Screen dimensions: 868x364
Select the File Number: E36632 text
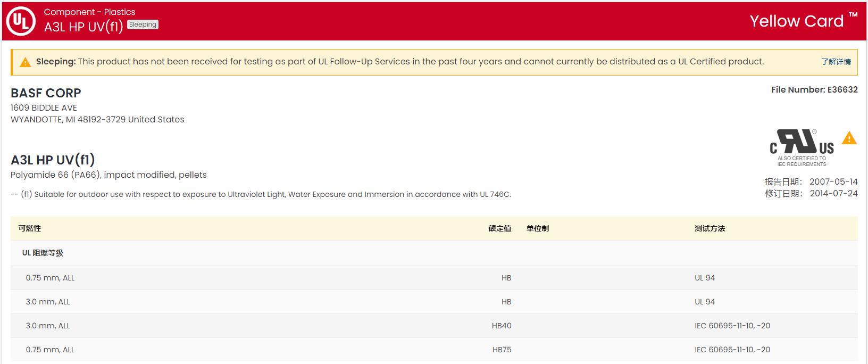click(814, 90)
